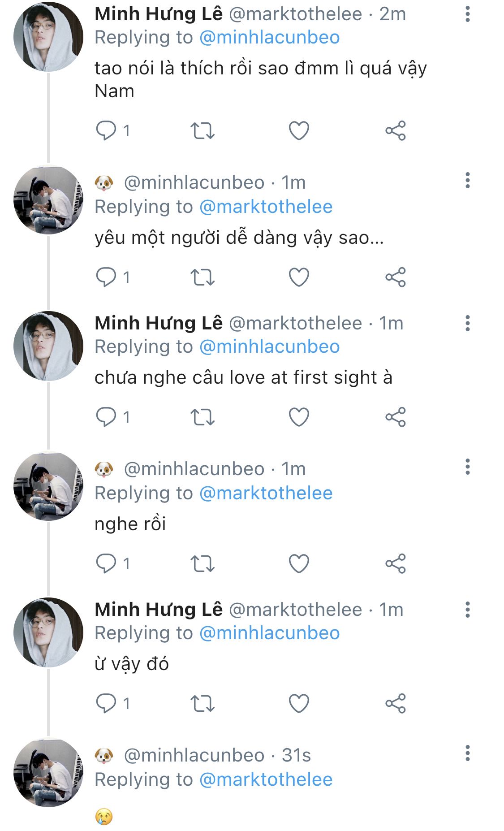Retweet the "ừ vậy đó" tweet
The width and height of the screenshot is (504, 831).
click(x=202, y=703)
